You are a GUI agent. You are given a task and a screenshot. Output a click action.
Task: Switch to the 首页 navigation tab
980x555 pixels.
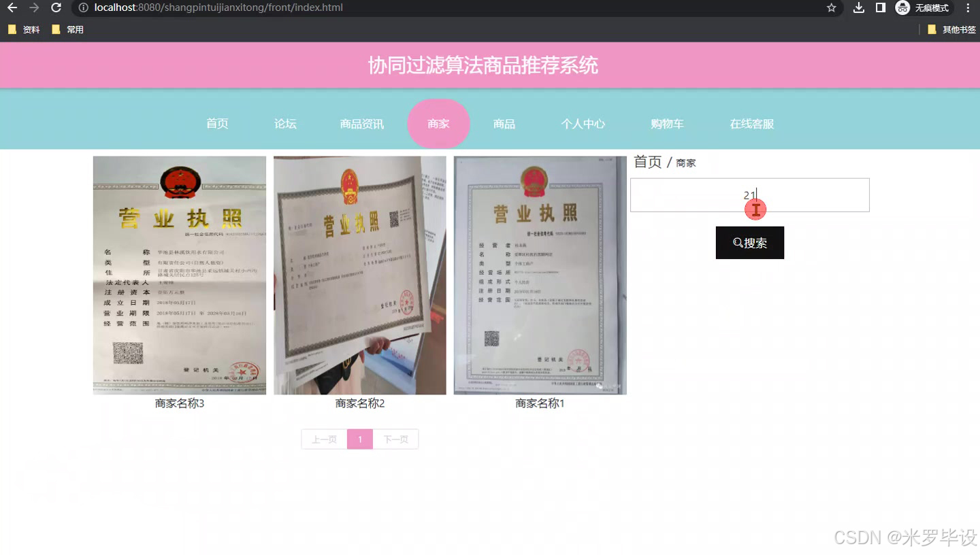coord(216,124)
